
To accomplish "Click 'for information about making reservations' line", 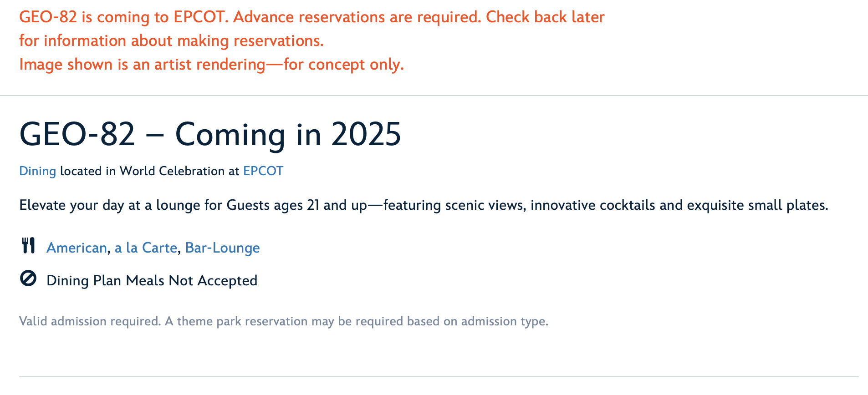I will 171,41.
